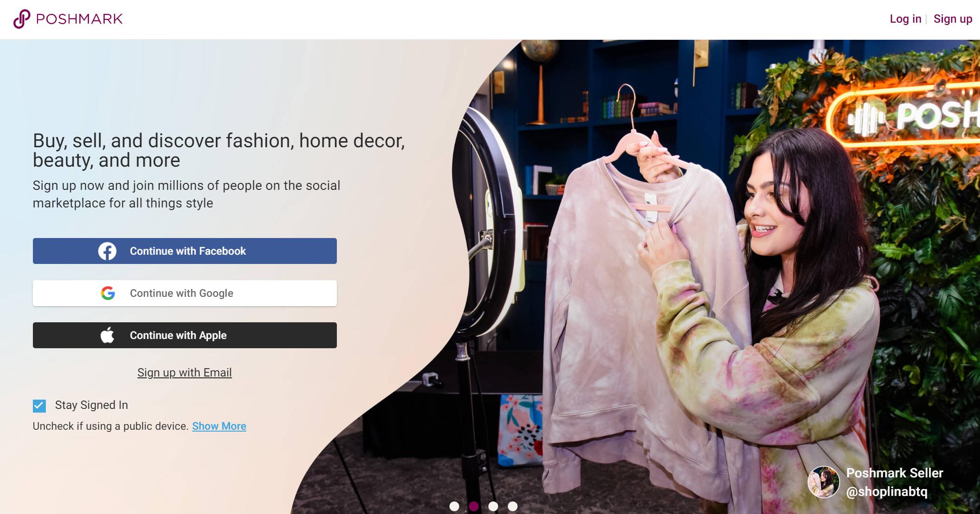Click Continue with Apple button
The height and width of the screenshot is (514, 980).
(184, 335)
